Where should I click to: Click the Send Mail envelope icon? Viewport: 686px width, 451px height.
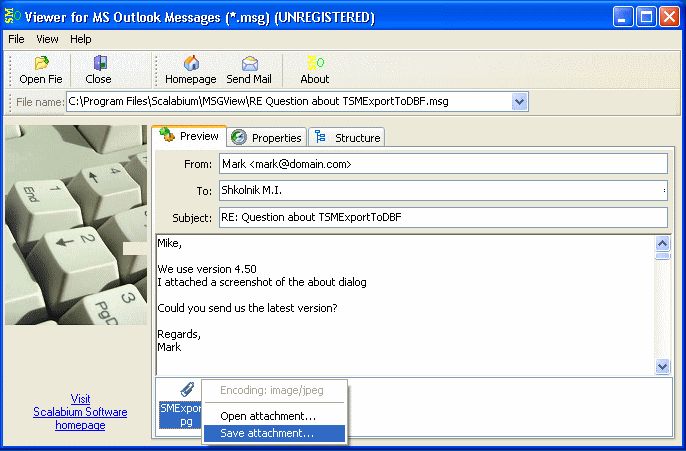(250, 63)
